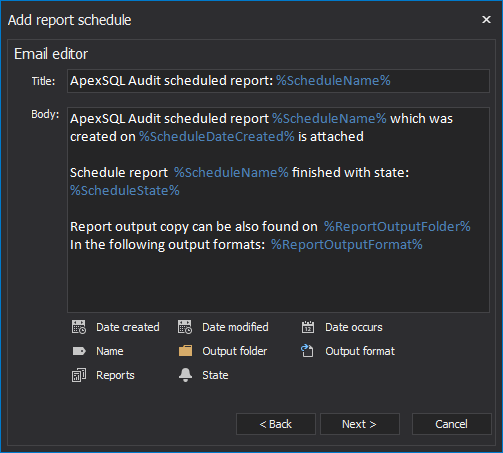Focus the email Title input field
The width and height of the screenshot is (503, 453).
[278, 81]
